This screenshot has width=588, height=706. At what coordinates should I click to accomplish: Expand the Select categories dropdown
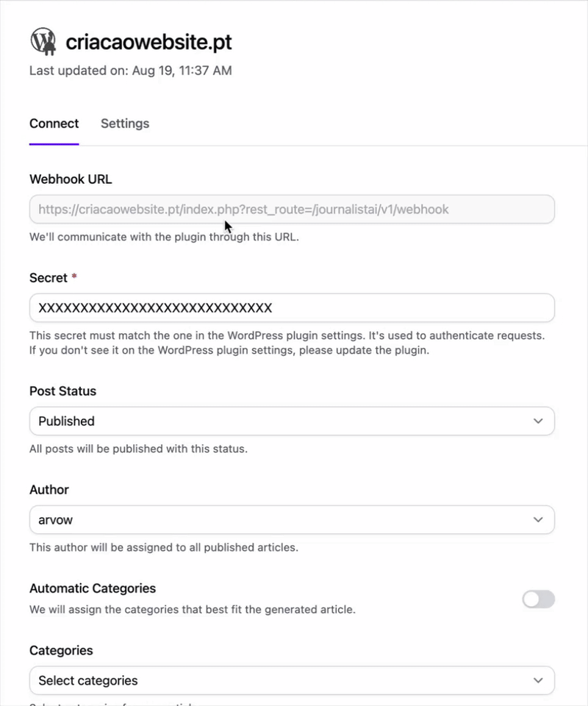tap(292, 680)
